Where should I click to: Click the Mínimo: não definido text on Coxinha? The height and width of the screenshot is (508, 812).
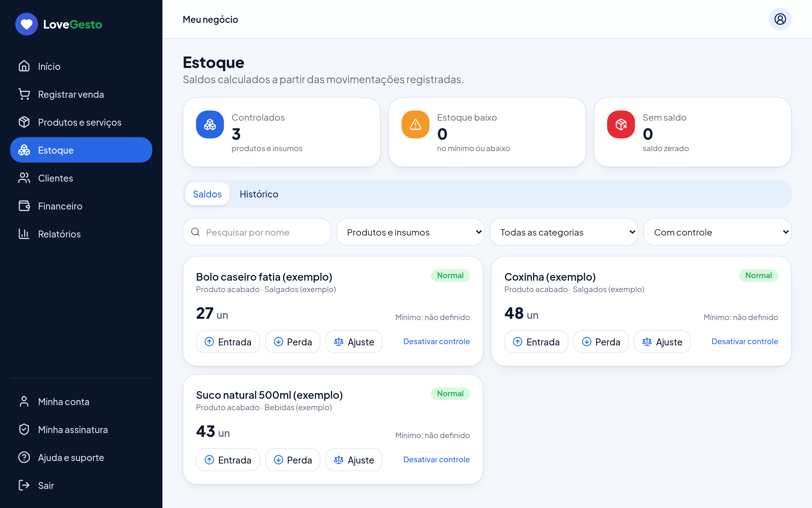pyautogui.click(x=741, y=317)
